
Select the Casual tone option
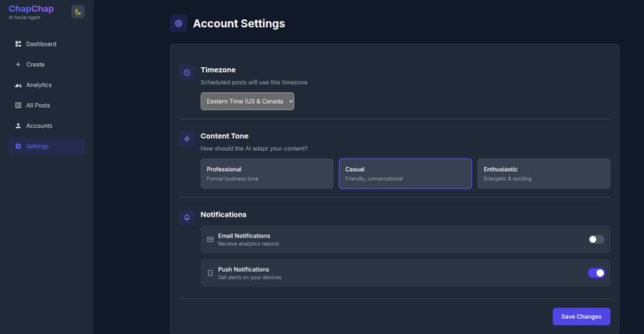click(x=405, y=173)
